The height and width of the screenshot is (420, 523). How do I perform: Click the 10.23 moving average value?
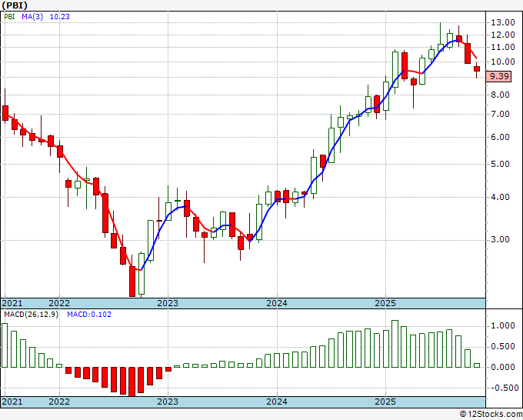60,17
